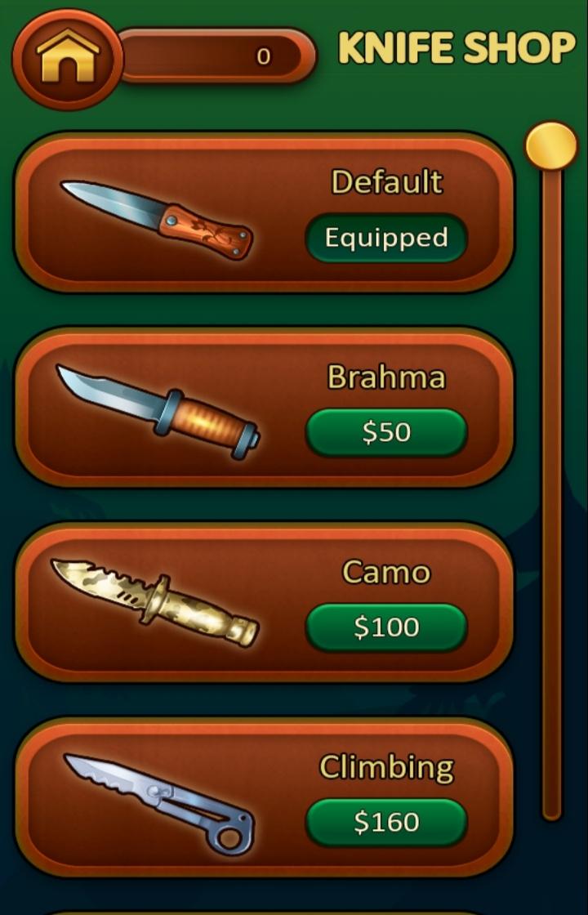This screenshot has width=588, height=915.
Task: Tap the Brahma knife name label
Action: pos(386,377)
